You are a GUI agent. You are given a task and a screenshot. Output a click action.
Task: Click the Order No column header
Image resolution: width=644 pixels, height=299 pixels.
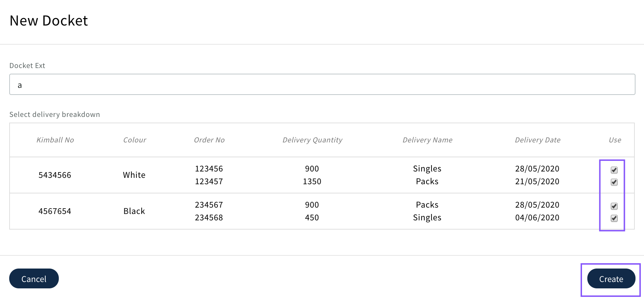pyautogui.click(x=209, y=140)
